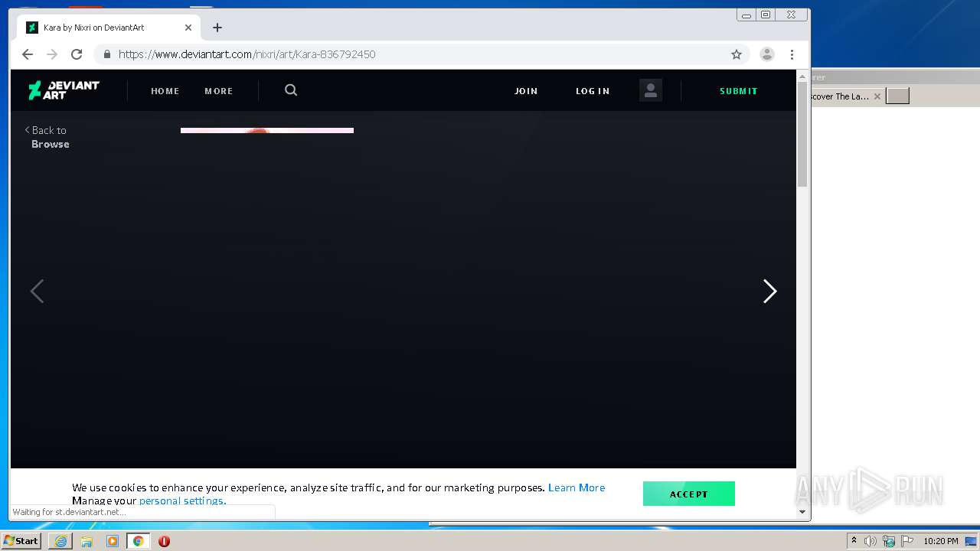Open the Windows Start menu
This screenshot has width=980, height=551.
point(21,540)
